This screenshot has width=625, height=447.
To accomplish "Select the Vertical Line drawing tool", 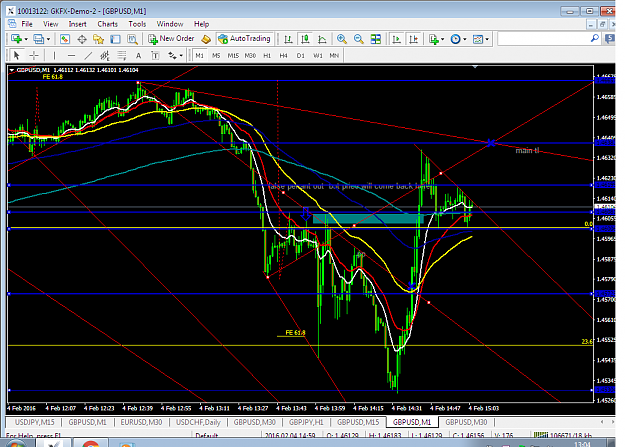I will 55,55.
